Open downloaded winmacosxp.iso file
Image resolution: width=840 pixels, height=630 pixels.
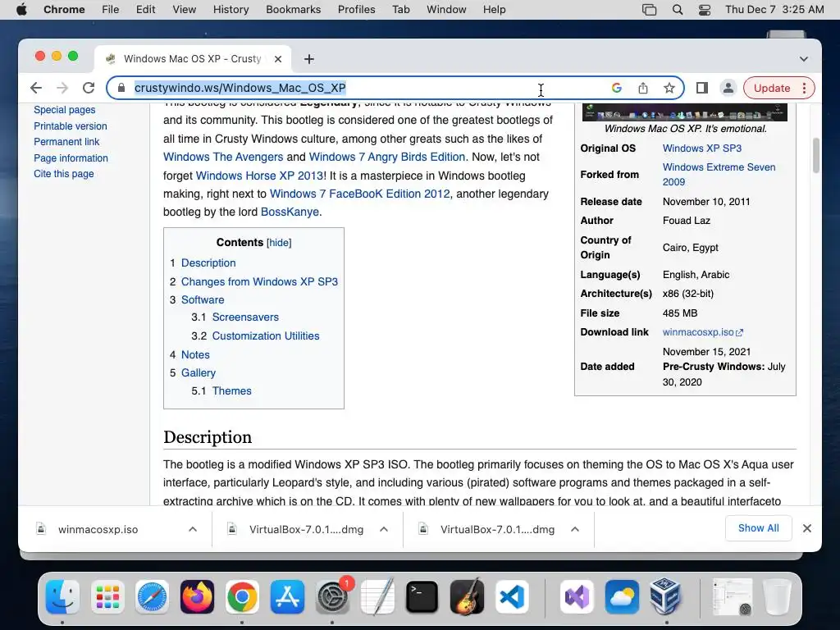pyautogui.click(x=98, y=529)
